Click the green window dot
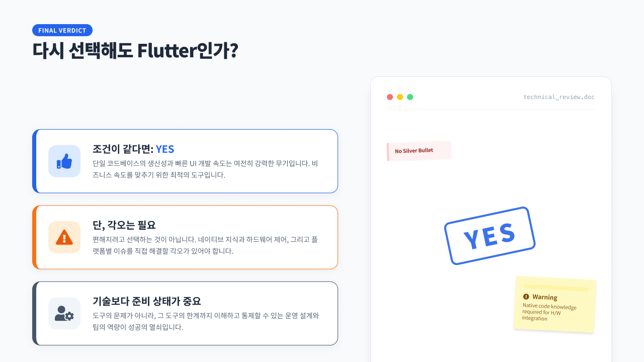The height and width of the screenshot is (362, 644). (410, 97)
